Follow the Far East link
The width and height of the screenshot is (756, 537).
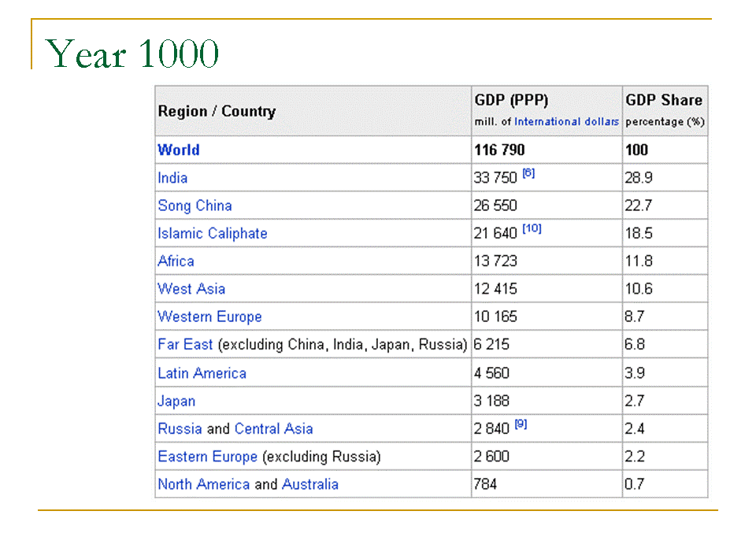(x=185, y=345)
